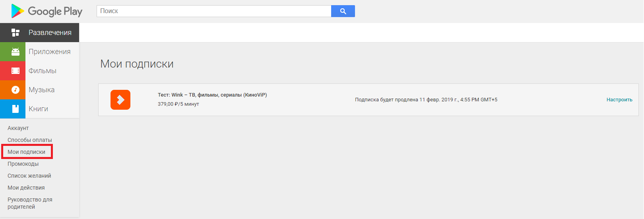Open the Промокоды page
644x219 pixels.
coord(23,164)
